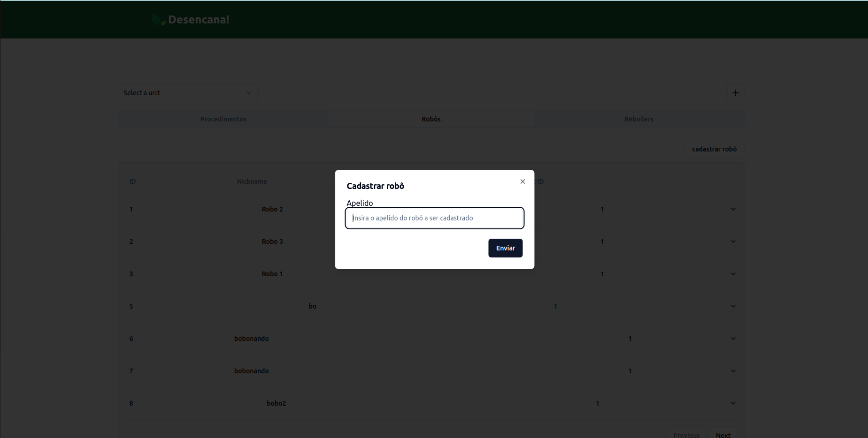The image size is (868, 438).
Task: Click the bobo2 nickname cell
Action: pyautogui.click(x=276, y=403)
